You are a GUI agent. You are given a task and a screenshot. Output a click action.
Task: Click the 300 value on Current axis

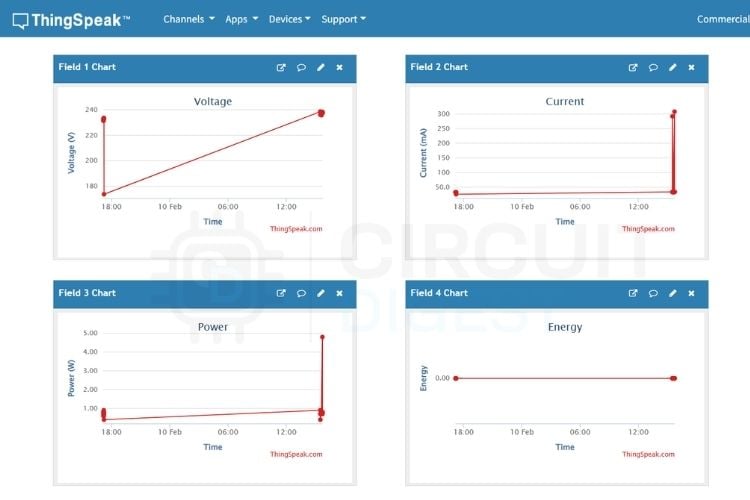(443, 114)
